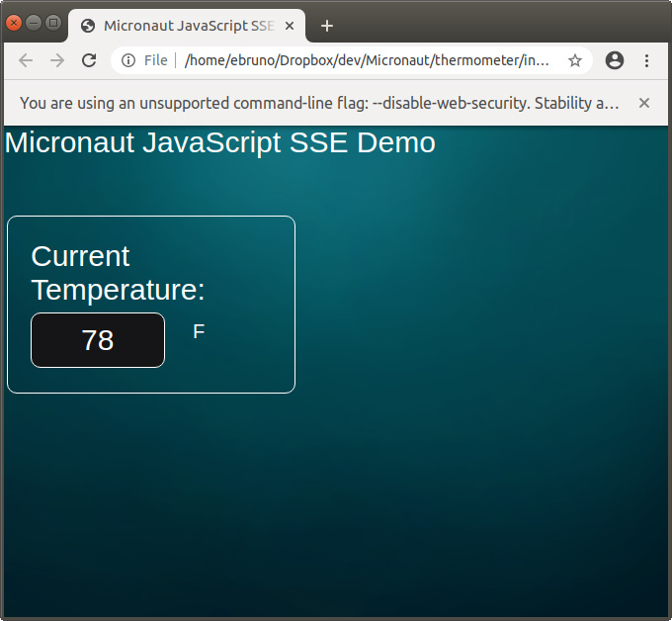Open a new tab with plus button
Viewport: 672px width, 621px height.
327,26
